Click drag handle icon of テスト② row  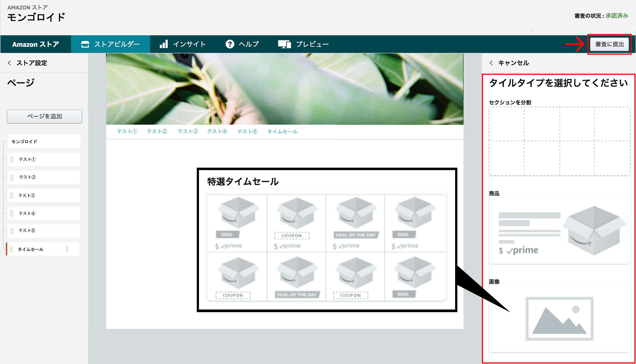click(x=11, y=178)
